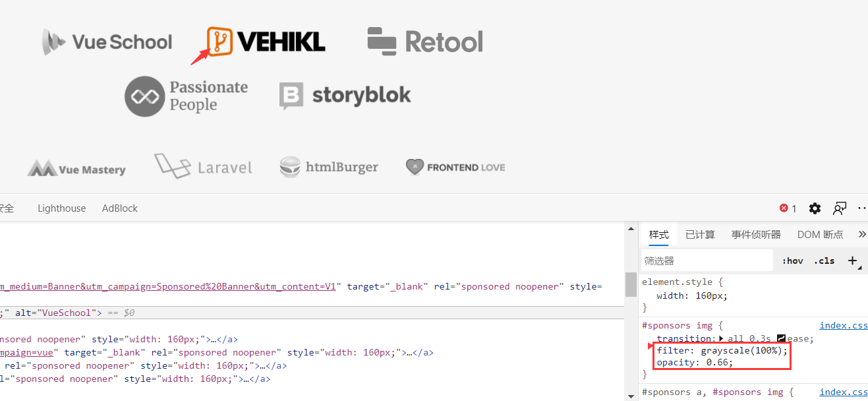Open DevTools settings gear
The width and height of the screenshot is (868, 401).
tap(815, 208)
